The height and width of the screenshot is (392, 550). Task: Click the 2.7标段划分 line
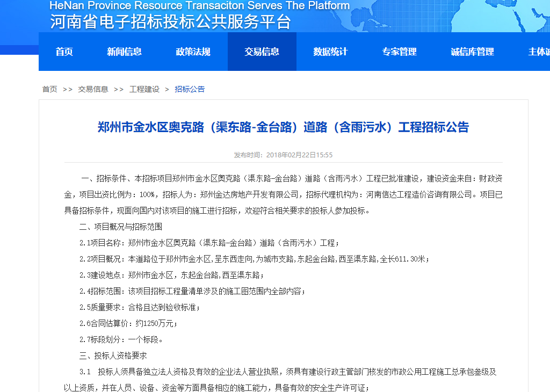click(x=121, y=339)
